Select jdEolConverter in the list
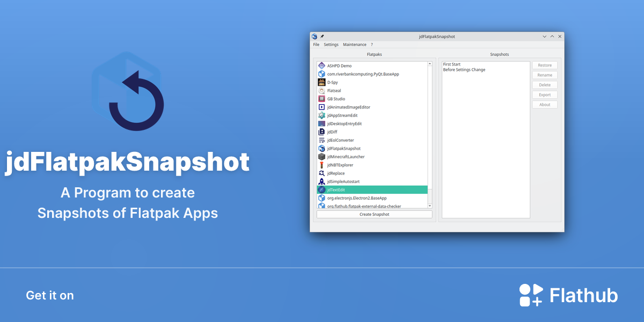Image resolution: width=644 pixels, height=322 pixels. point(372,140)
